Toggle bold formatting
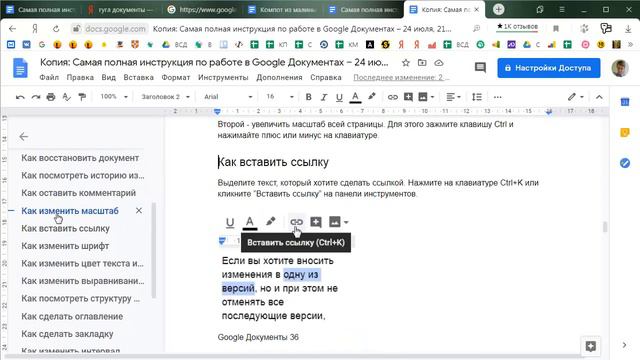The height and width of the screenshot is (360, 640). point(309,97)
